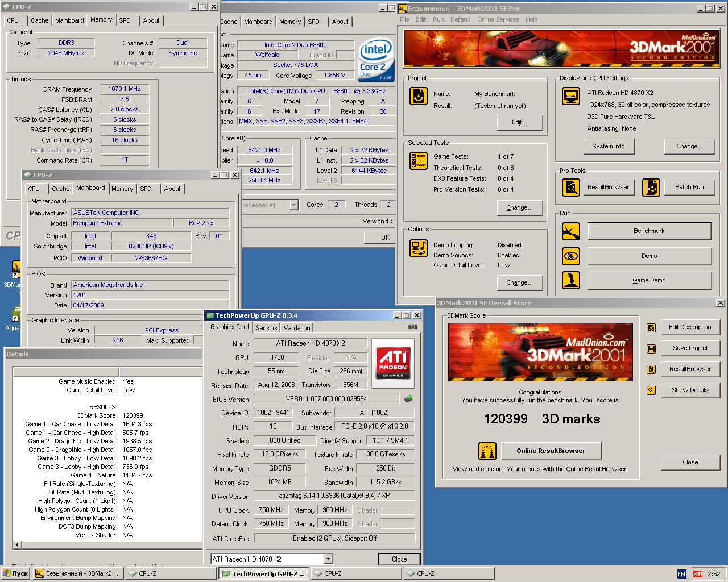Click the Show Details button
Screen dimensions: 728x582
[690, 390]
